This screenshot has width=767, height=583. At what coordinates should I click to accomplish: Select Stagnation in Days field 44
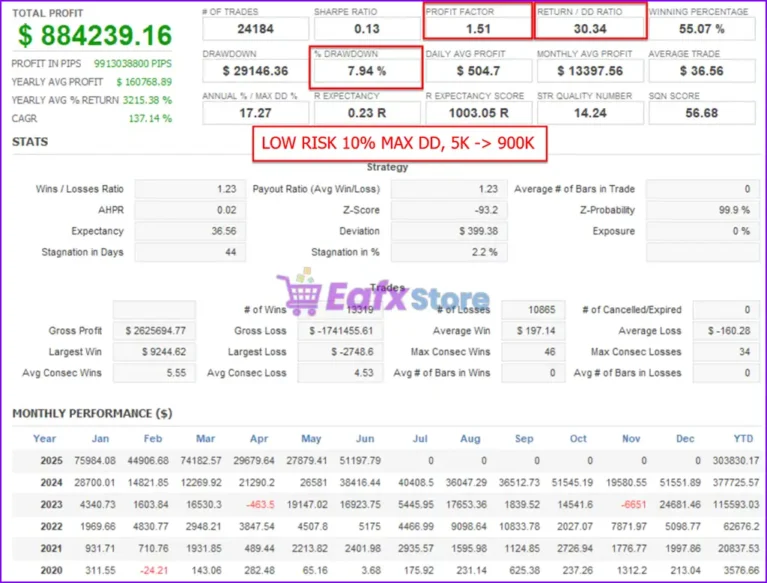[190, 252]
